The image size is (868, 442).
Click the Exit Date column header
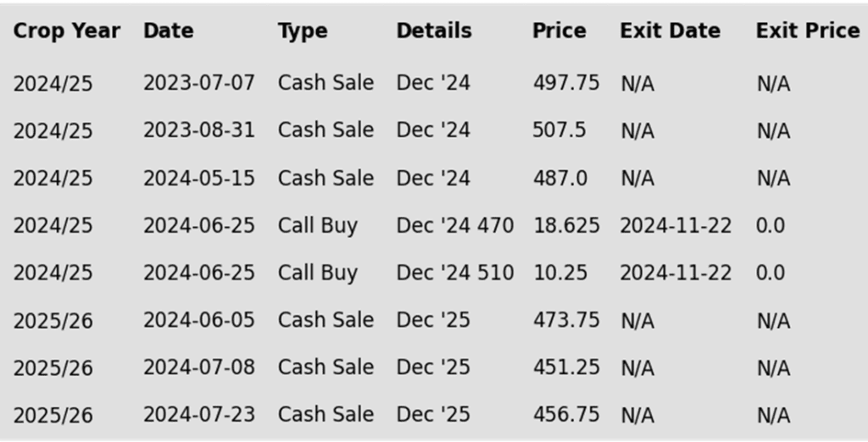670,31
